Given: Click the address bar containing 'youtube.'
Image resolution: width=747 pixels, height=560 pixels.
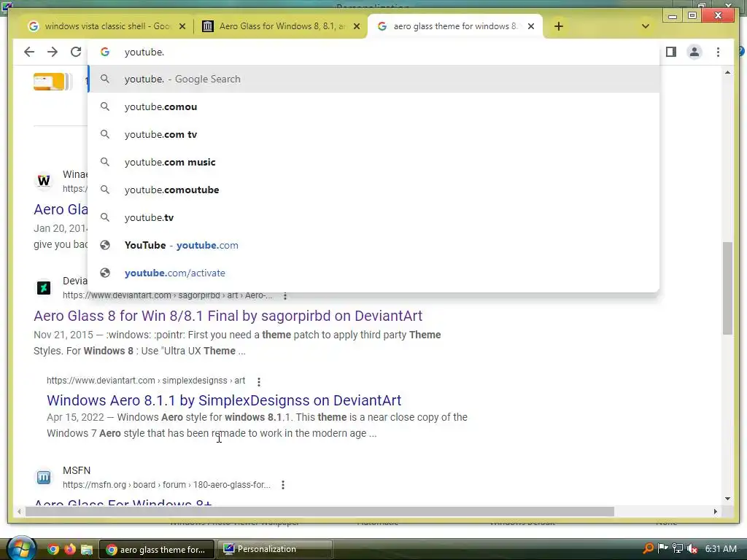Looking at the screenshot, I should [x=373, y=52].
